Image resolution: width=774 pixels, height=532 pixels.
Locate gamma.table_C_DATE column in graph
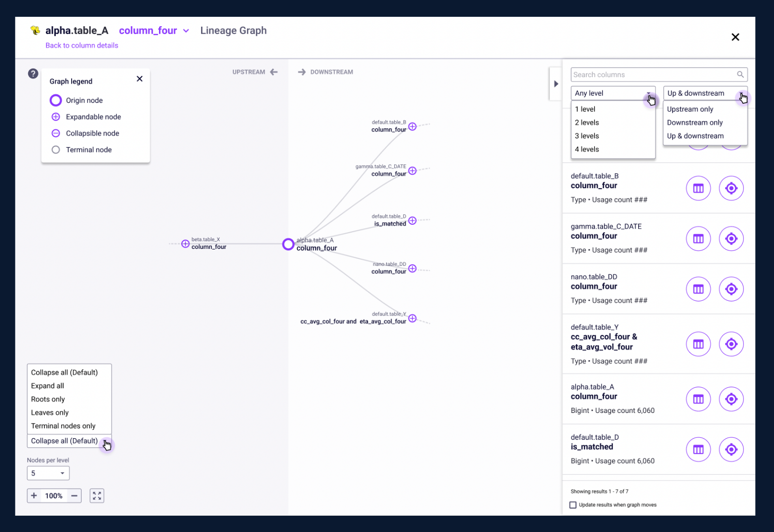click(x=732, y=239)
